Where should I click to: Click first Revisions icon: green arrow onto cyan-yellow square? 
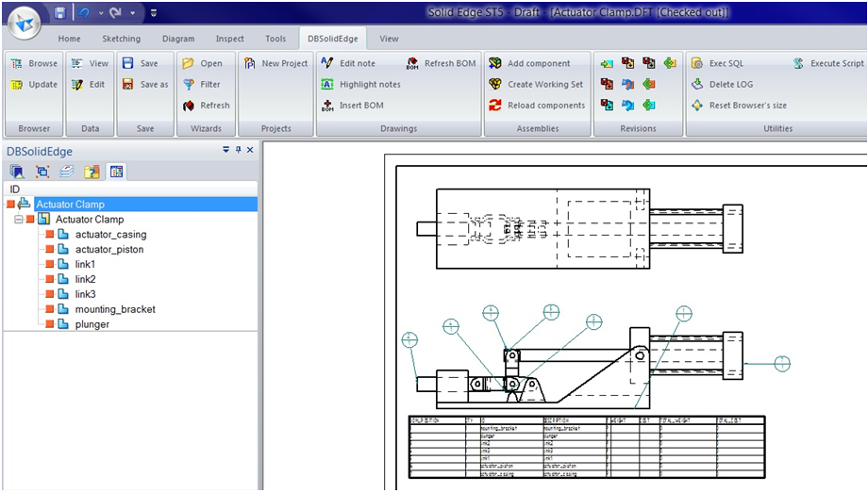click(x=607, y=64)
